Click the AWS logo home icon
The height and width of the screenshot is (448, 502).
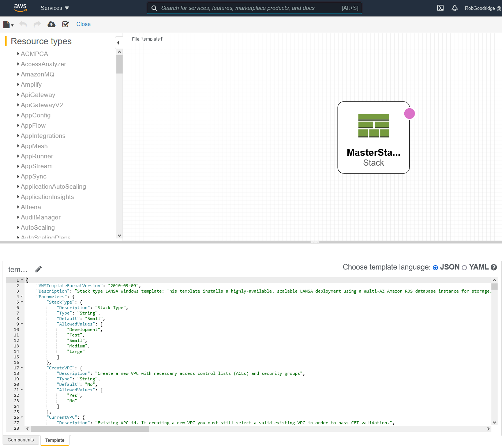(x=20, y=8)
